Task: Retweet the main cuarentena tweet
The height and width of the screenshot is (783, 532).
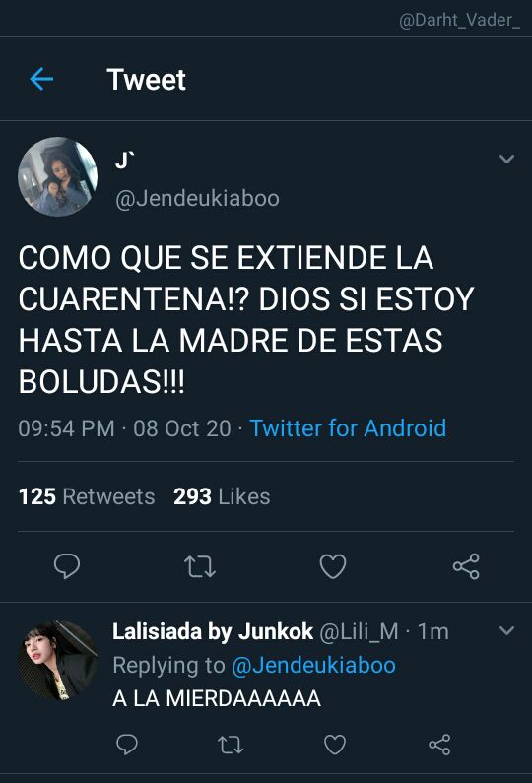Action: pos(200,566)
